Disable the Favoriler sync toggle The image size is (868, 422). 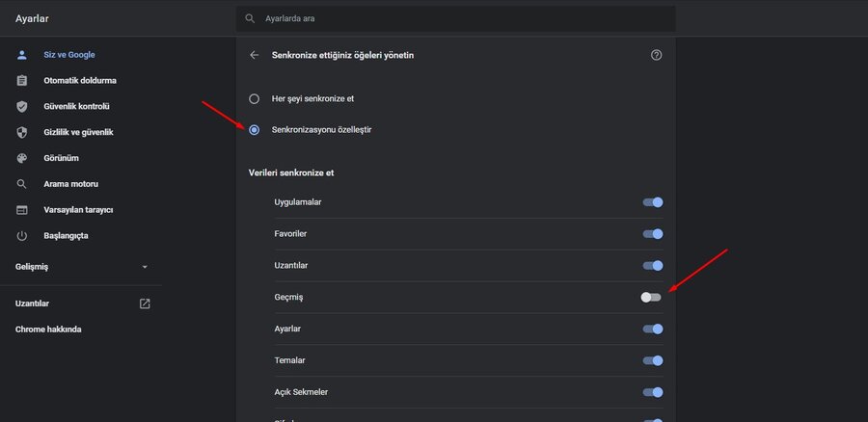click(653, 233)
